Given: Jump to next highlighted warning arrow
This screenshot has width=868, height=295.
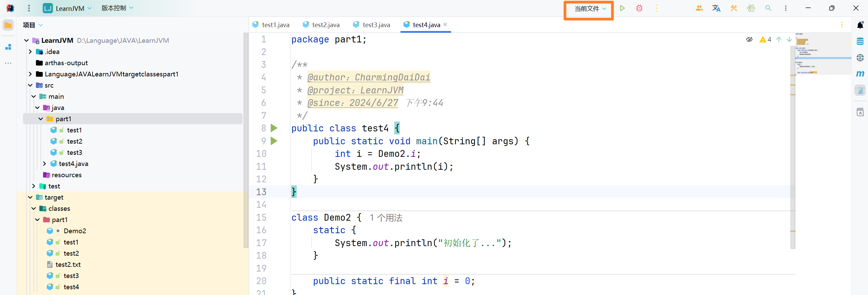Looking at the screenshot, I should click(x=789, y=39).
